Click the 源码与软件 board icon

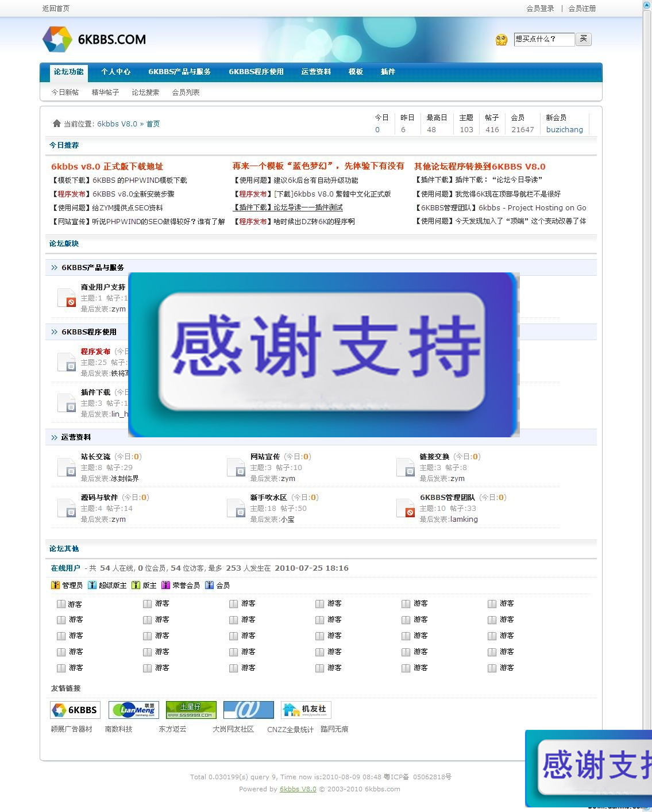[x=67, y=508]
